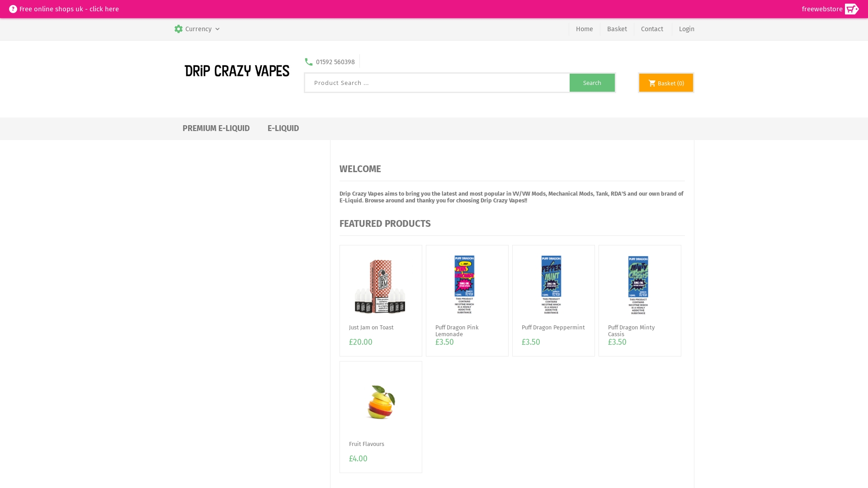Image resolution: width=868 pixels, height=488 pixels.
Task: Click the £20.00 price text
Action: [361, 342]
